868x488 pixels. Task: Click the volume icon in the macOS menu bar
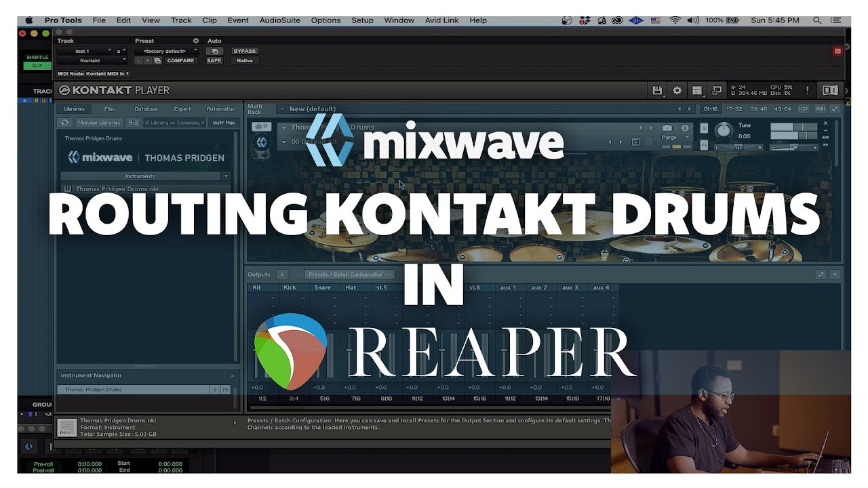pos(693,20)
